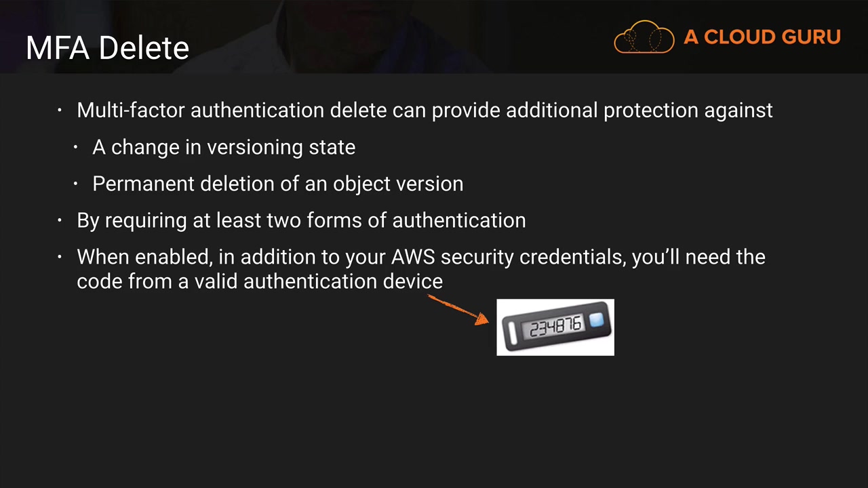Image resolution: width=868 pixels, height=488 pixels.
Task: Click the sub-bullet dot before 'Permanent deletion'
Action: coord(76,184)
